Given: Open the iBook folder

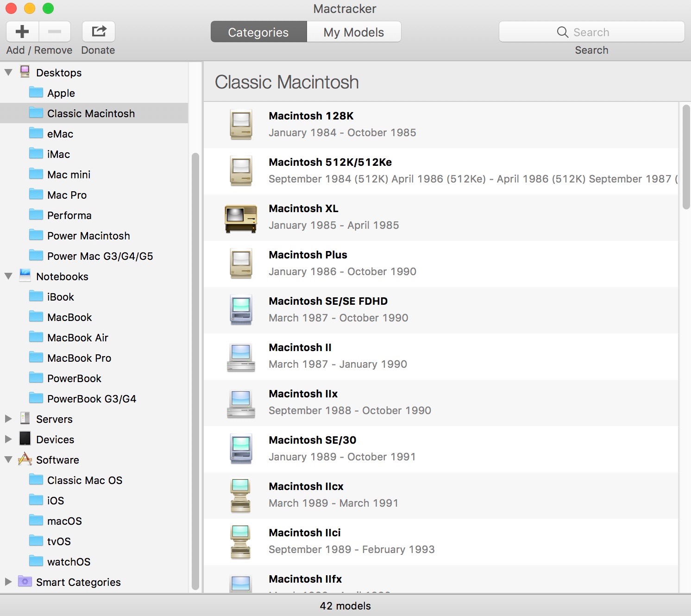Looking at the screenshot, I should pos(94,297).
